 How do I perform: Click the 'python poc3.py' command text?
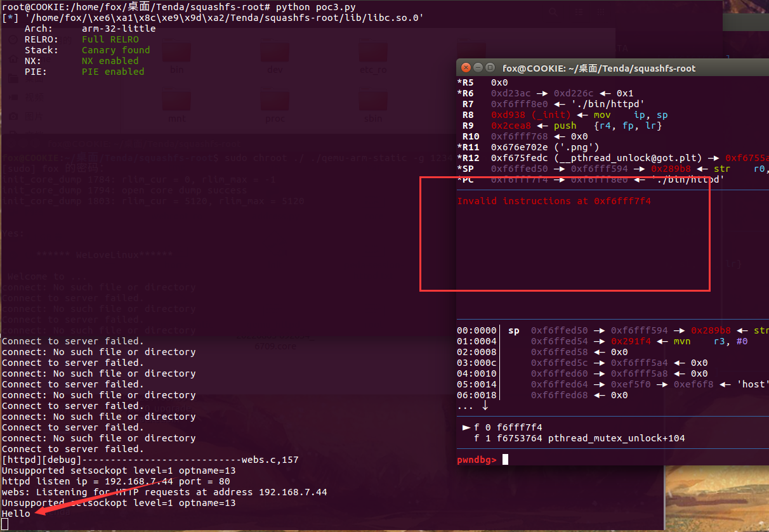point(315,7)
